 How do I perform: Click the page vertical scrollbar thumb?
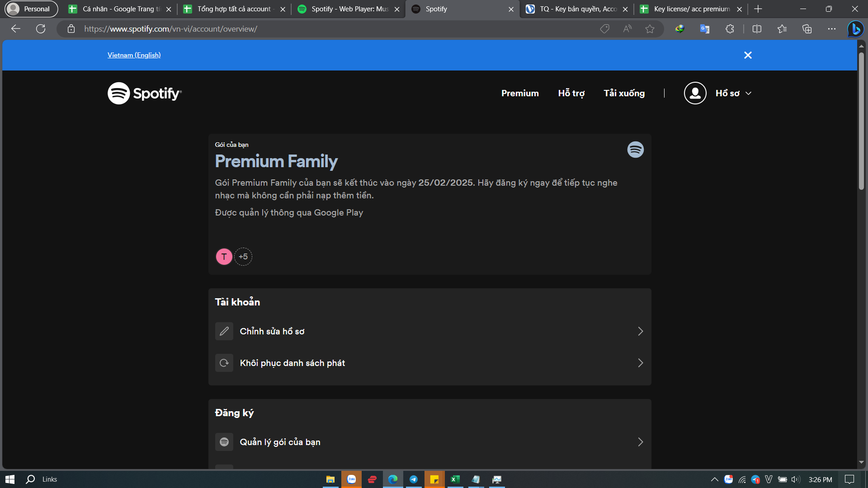point(861,120)
